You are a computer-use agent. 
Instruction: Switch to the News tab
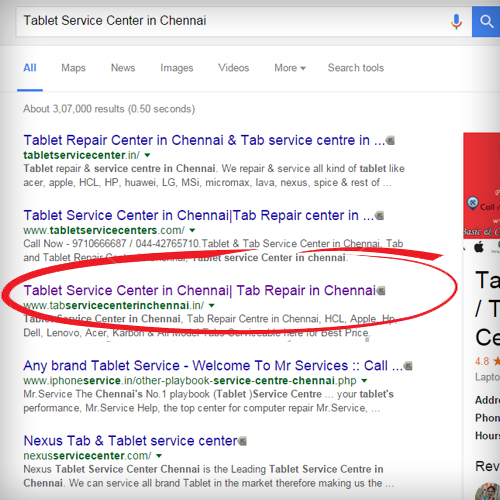click(x=123, y=68)
